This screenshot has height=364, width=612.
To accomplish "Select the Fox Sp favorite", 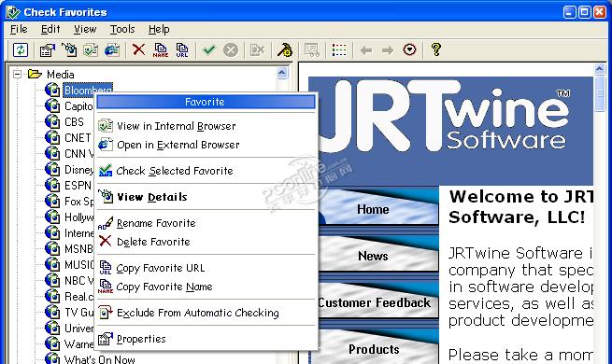I will pos(78,201).
